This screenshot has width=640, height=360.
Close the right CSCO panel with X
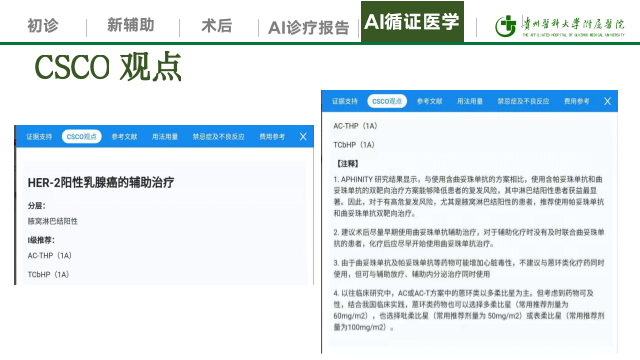coord(607,101)
